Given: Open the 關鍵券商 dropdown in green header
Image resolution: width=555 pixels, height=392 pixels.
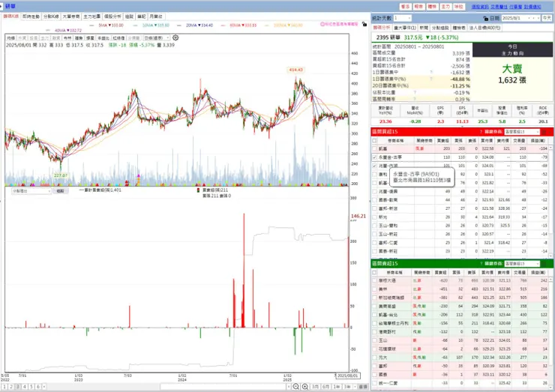Looking at the screenshot, I should [522, 264].
